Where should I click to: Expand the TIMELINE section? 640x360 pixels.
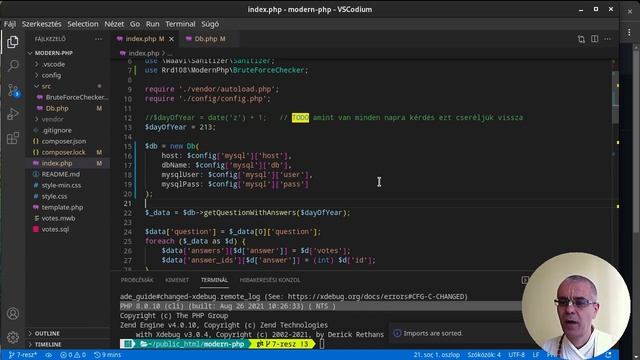[x=48, y=344]
